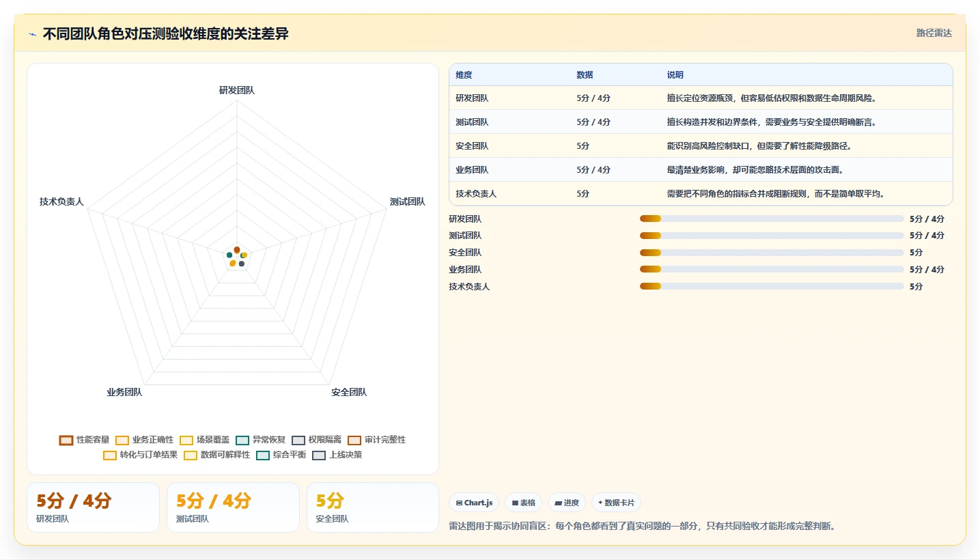Click the 进度 tag chip
Image resolution: width=980 pixels, height=560 pixels.
point(567,503)
